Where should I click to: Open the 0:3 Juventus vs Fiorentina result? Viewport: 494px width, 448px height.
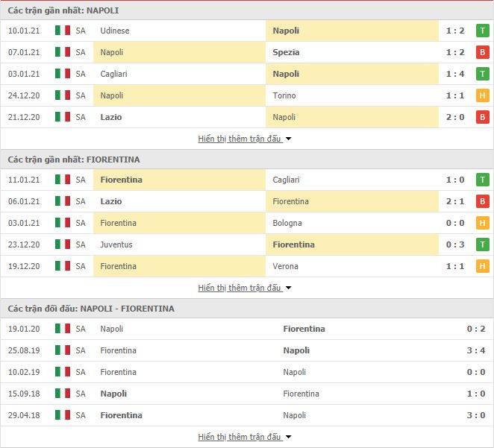pyautogui.click(x=455, y=244)
